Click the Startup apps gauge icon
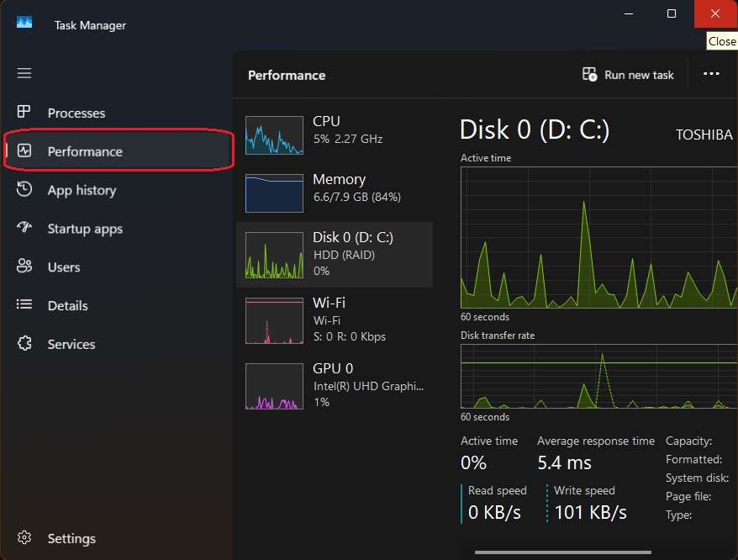The image size is (738, 560). tap(24, 228)
